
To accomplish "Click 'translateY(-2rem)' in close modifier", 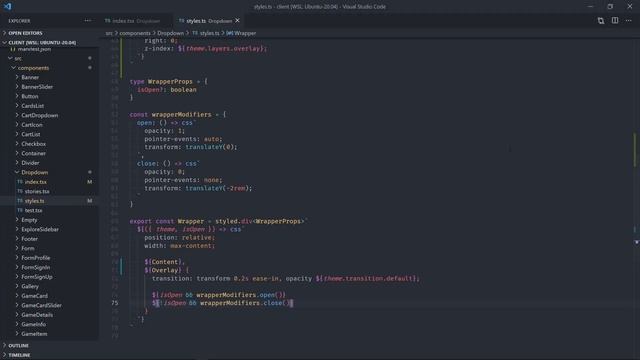I will 216,189.
